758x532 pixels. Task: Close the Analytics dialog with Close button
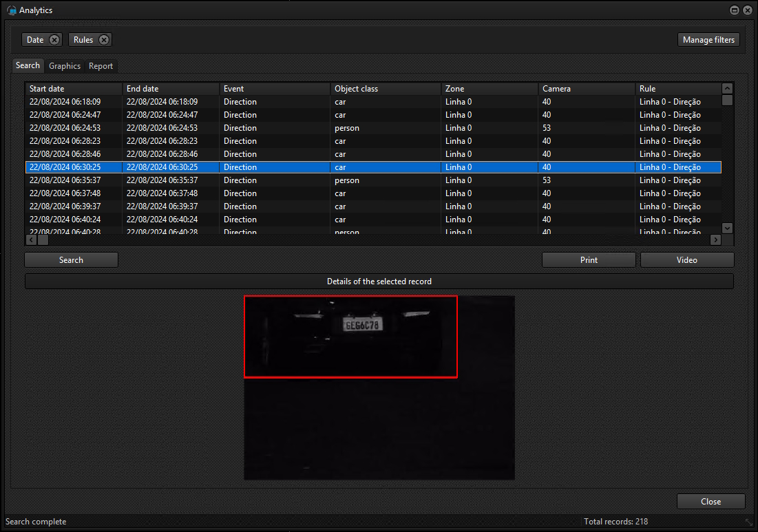pos(710,502)
